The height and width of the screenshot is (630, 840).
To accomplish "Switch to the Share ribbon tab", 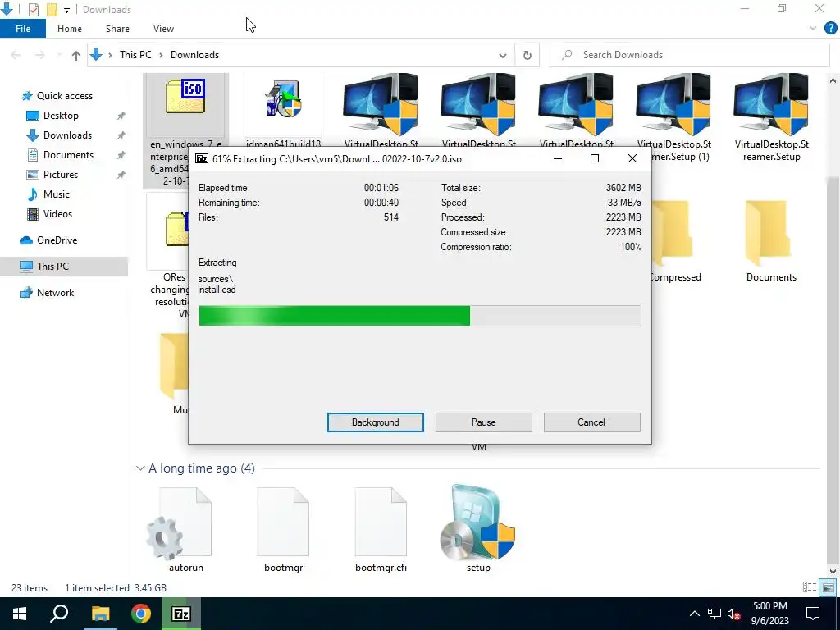I will pos(117,29).
